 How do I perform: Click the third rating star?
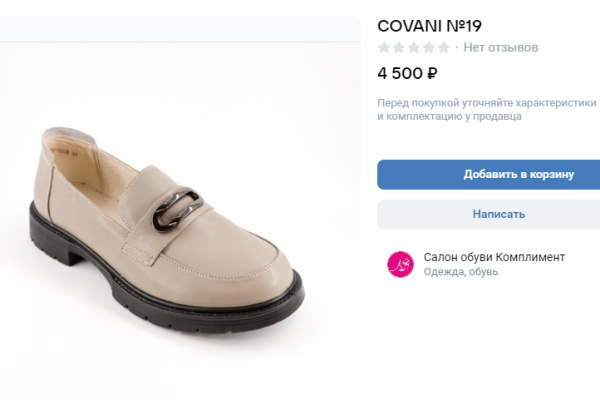point(414,47)
